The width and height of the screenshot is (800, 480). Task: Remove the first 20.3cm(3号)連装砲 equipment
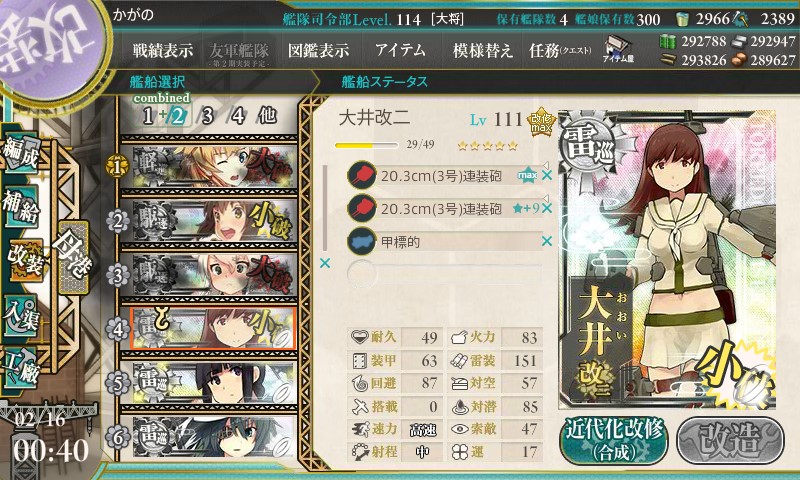click(547, 175)
